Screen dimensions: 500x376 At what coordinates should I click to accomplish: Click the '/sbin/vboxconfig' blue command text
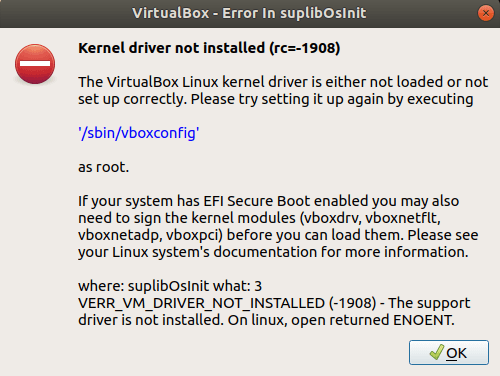pyautogui.click(x=139, y=133)
